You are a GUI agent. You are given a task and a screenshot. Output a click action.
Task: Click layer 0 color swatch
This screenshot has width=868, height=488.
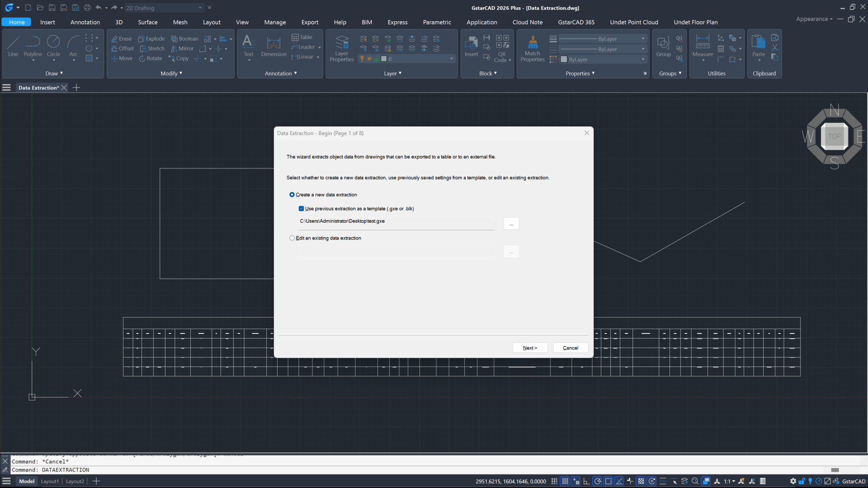(384, 59)
